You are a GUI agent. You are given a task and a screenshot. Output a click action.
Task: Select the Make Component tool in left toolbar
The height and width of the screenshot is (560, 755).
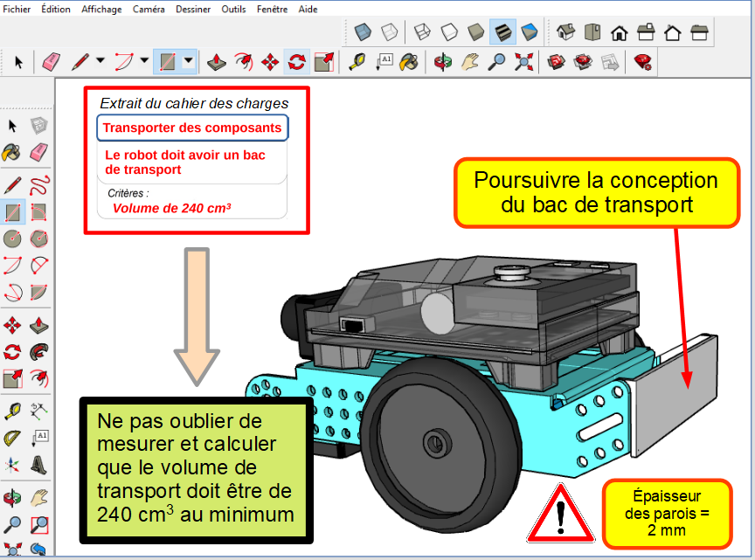click(x=39, y=127)
